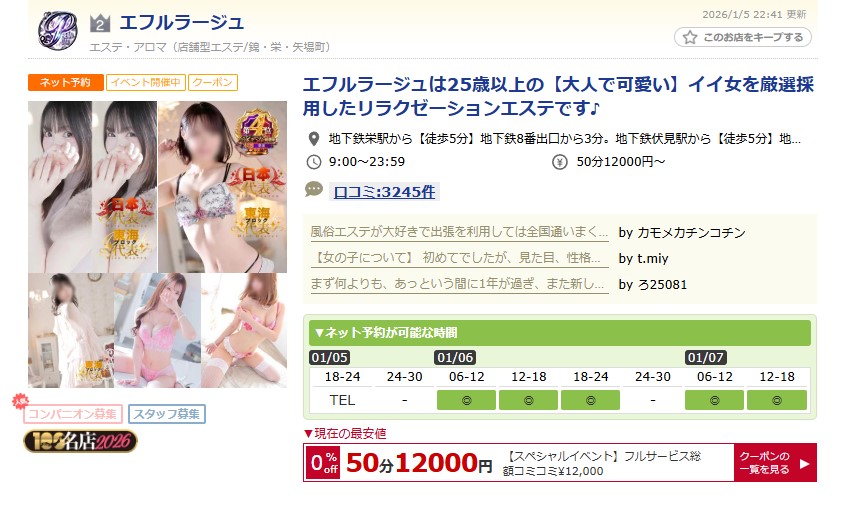
Task: Select the イベント開催中 tag
Action: click(146, 83)
